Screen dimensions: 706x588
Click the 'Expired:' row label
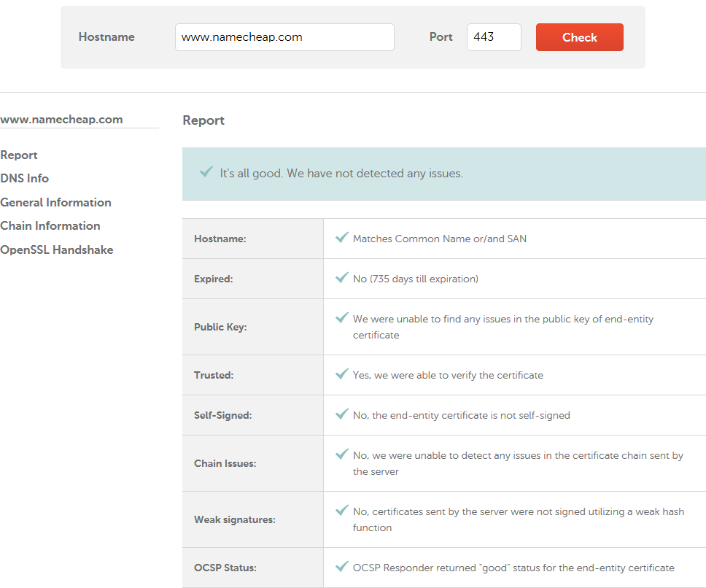click(214, 279)
